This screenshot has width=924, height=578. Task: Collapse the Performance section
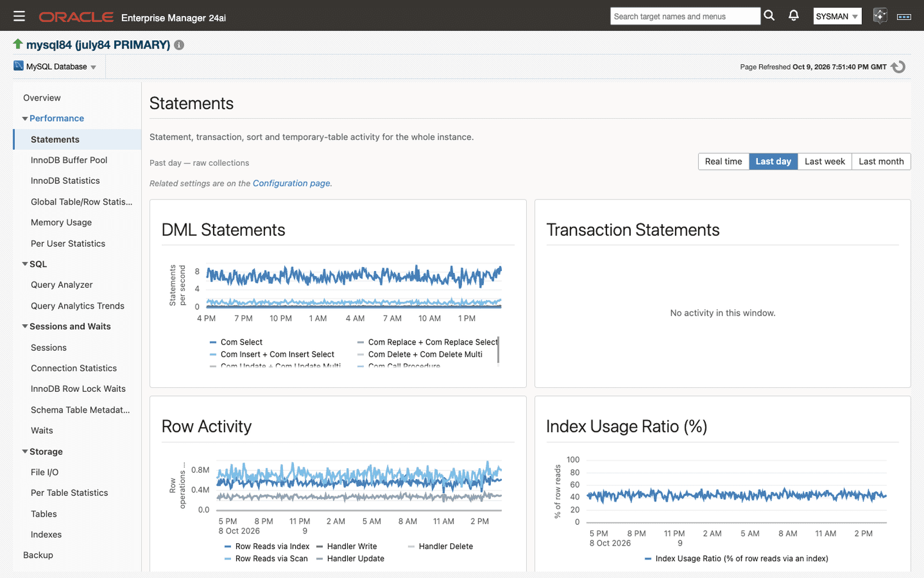(x=25, y=118)
